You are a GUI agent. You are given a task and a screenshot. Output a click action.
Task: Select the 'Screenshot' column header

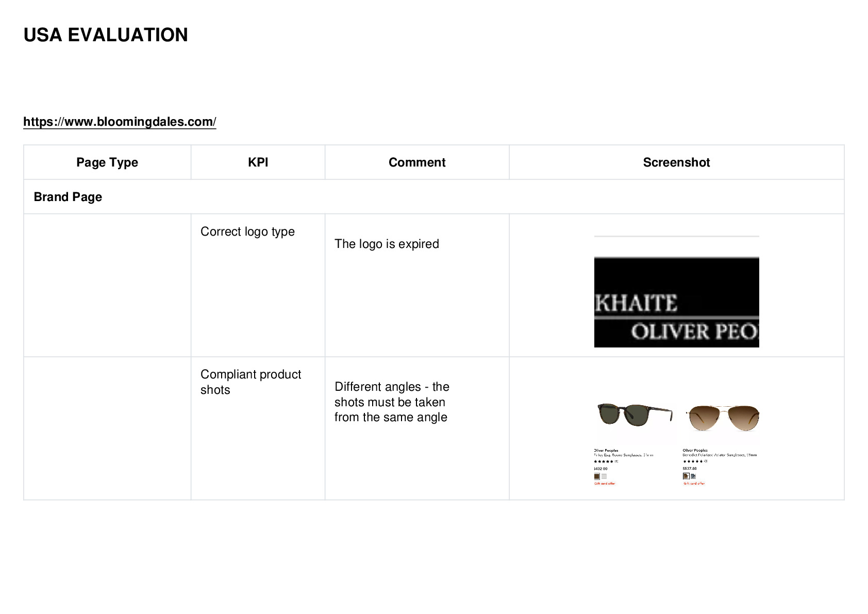coord(676,162)
